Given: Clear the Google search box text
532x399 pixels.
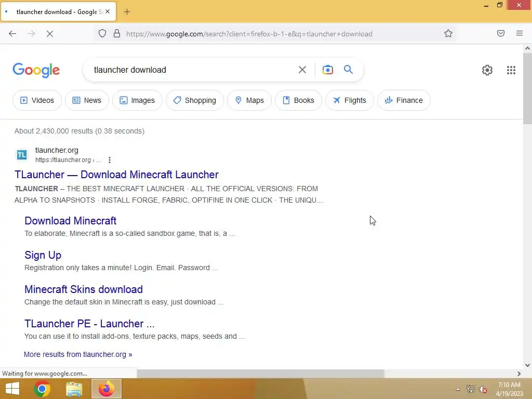Looking at the screenshot, I should click(x=302, y=70).
